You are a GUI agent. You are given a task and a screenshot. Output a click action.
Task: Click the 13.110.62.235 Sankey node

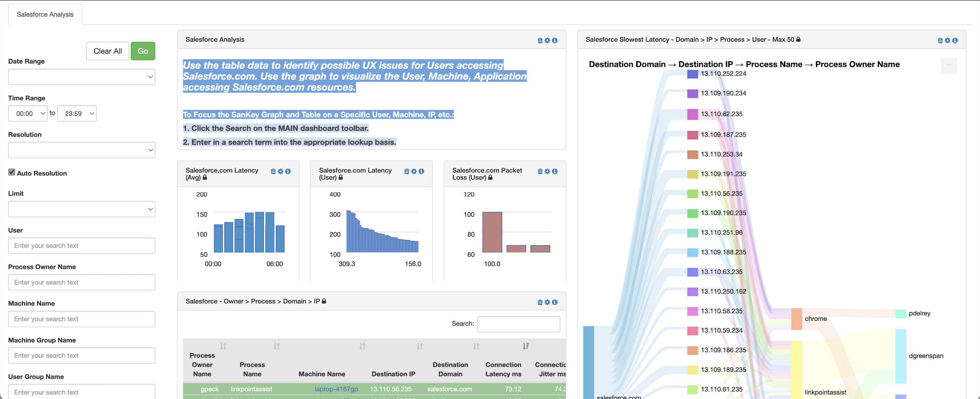(x=693, y=114)
